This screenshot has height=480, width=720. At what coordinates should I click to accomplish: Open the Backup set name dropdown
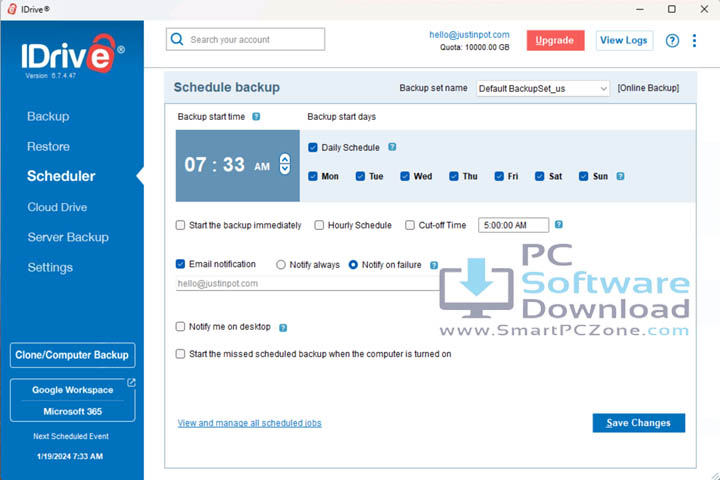tap(543, 89)
